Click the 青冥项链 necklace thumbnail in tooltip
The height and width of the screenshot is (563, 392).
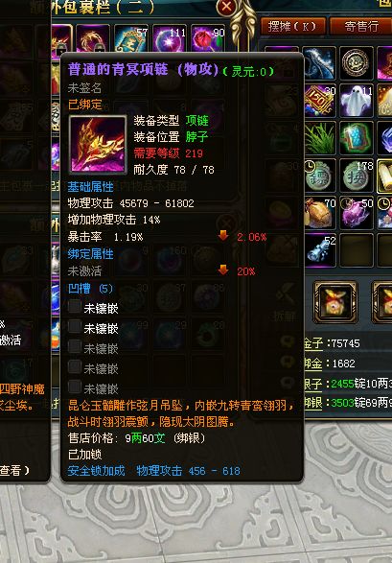pos(98,144)
